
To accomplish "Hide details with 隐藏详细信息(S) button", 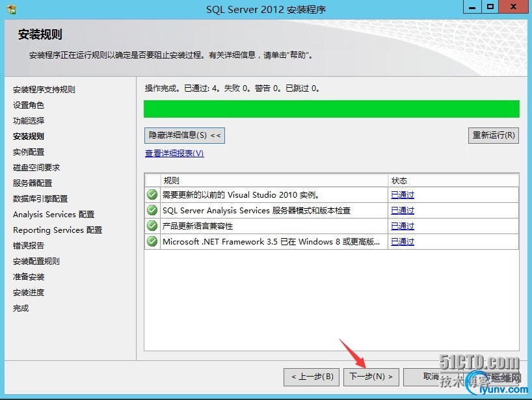I will 185,135.
